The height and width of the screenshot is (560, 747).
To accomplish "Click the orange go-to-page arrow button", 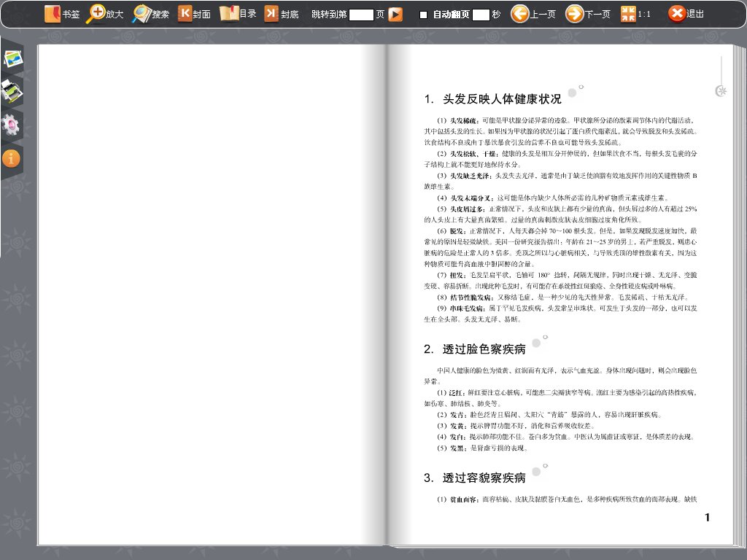I will (395, 15).
